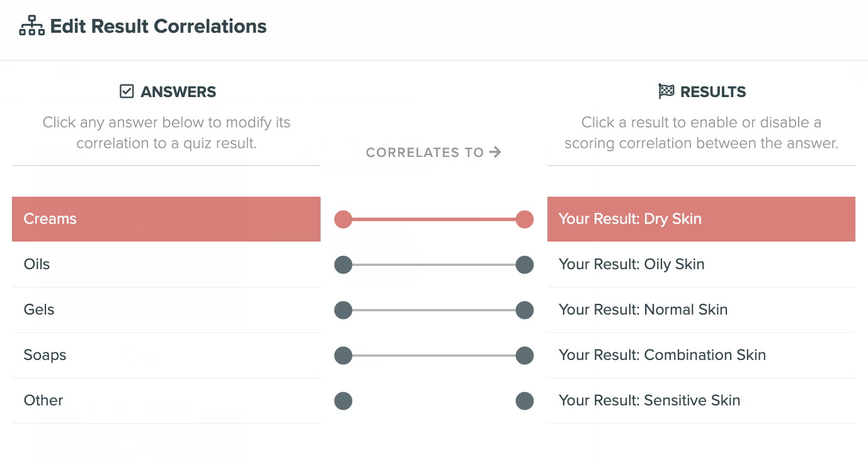Select the Other answer
This screenshot has height=464, width=868.
coord(166,401)
